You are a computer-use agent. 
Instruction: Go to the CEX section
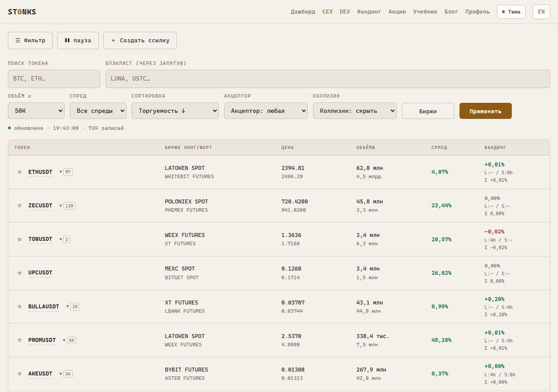point(327,12)
